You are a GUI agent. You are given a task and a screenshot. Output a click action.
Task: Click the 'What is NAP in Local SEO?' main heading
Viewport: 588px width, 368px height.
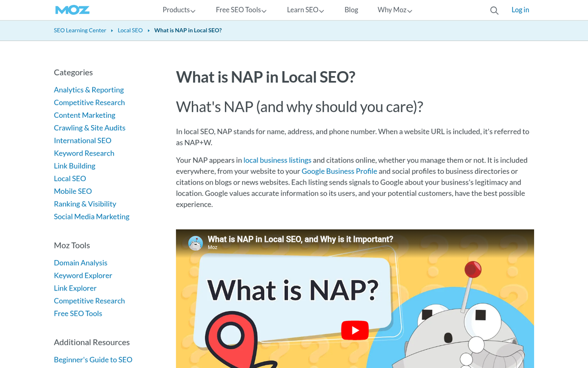point(266,77)
